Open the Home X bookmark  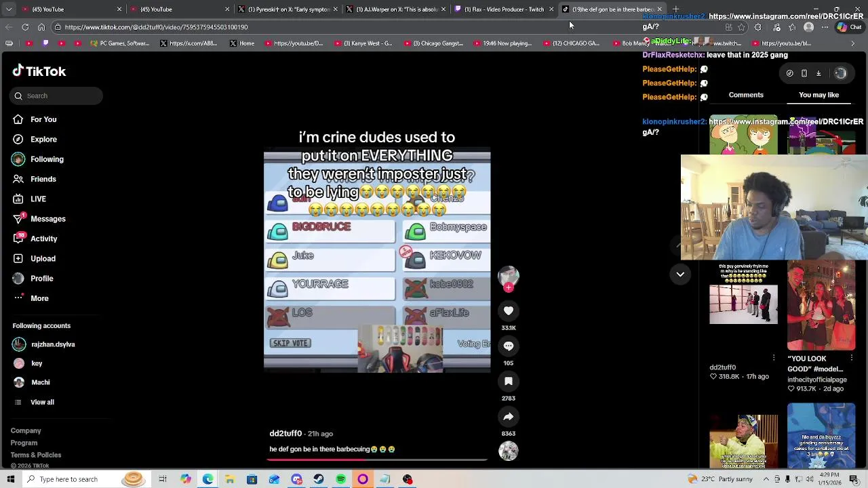[x=241, y=43]
